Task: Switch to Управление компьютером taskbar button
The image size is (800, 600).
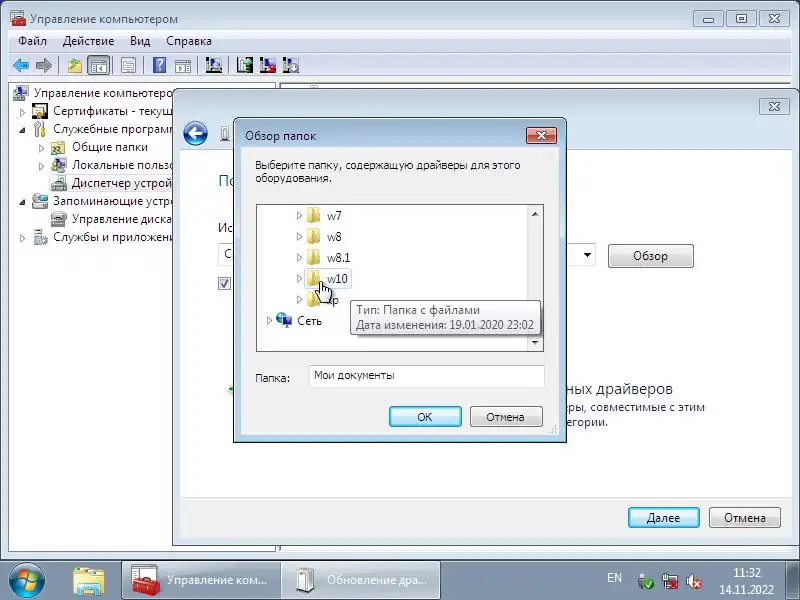Action: tap(201, 580)
